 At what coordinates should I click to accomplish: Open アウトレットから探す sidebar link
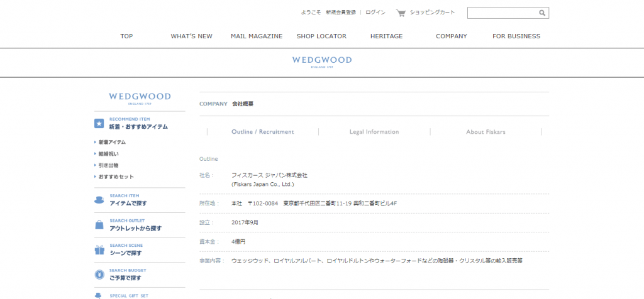pos(136,229)
